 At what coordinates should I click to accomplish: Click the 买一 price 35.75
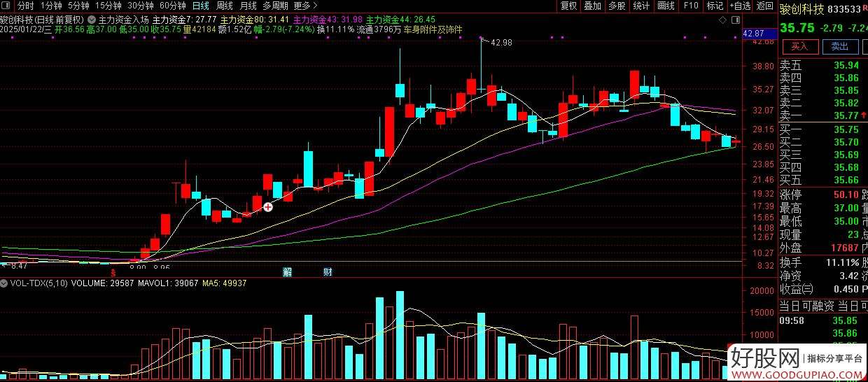click(846, 129)
